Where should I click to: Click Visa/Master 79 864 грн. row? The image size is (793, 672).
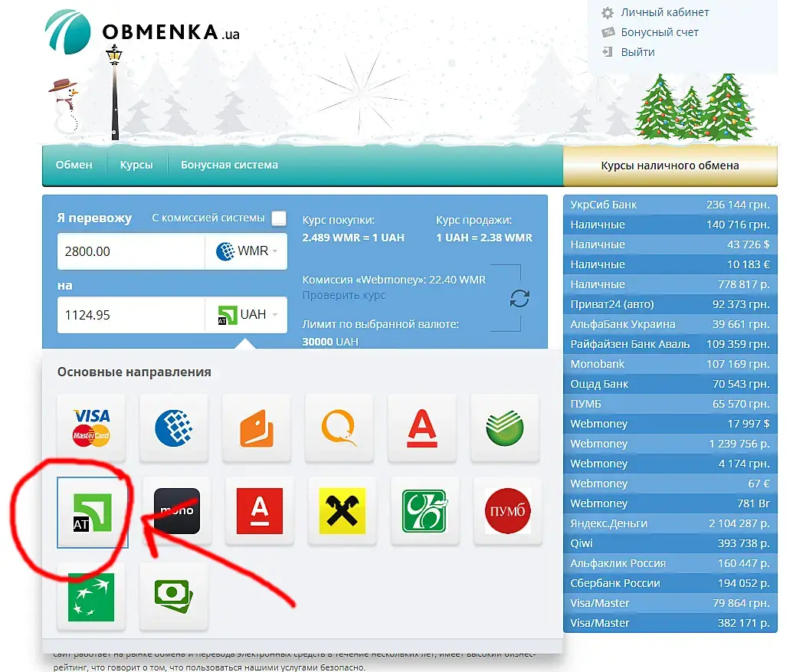pos(670,603)
